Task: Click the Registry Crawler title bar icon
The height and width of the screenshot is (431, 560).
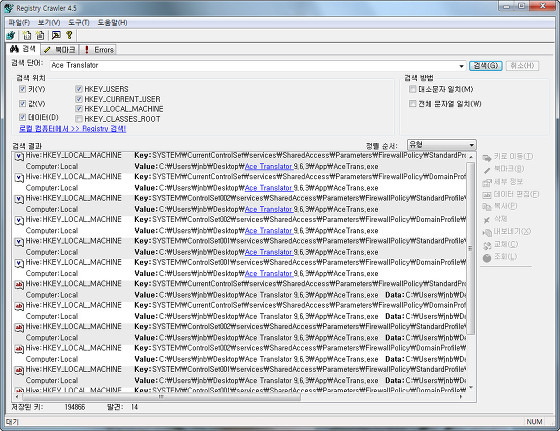Action: [x=9, y=8]
